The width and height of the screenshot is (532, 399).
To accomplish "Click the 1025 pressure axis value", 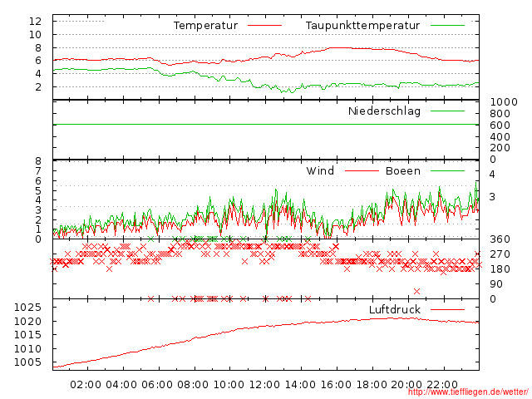I will coord(27,308).
